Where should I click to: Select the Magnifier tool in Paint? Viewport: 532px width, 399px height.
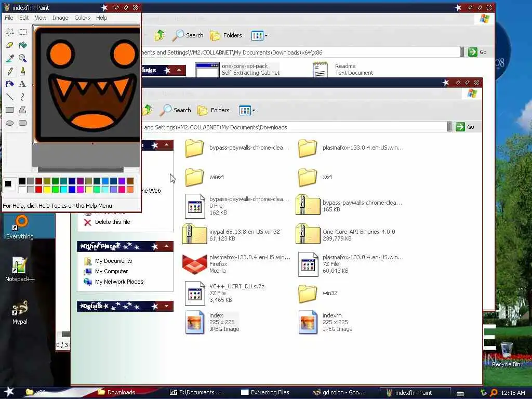[22, 58]
